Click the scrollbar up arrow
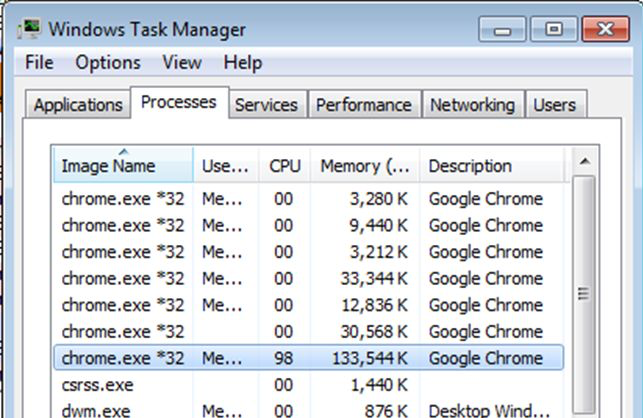This screenshot has height=418, width=643. coord(584,161)
